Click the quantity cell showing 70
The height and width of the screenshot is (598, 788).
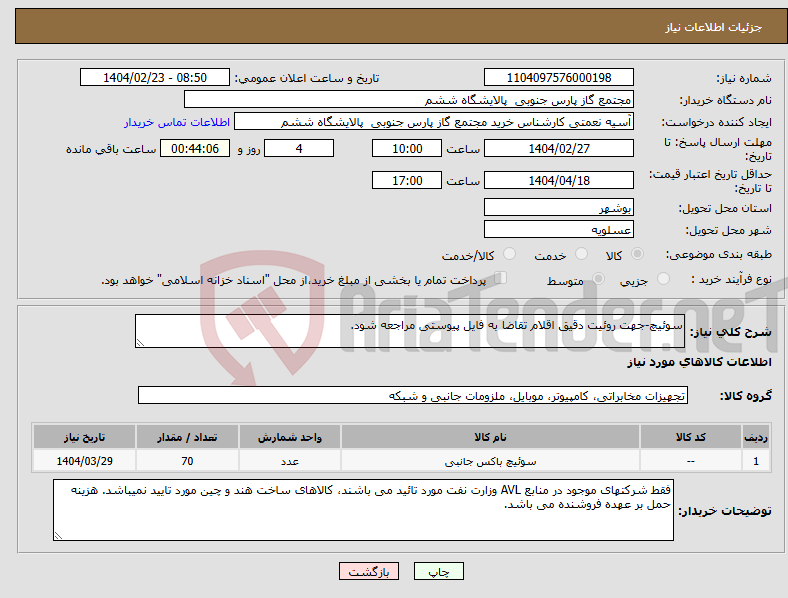pos(187,461)
